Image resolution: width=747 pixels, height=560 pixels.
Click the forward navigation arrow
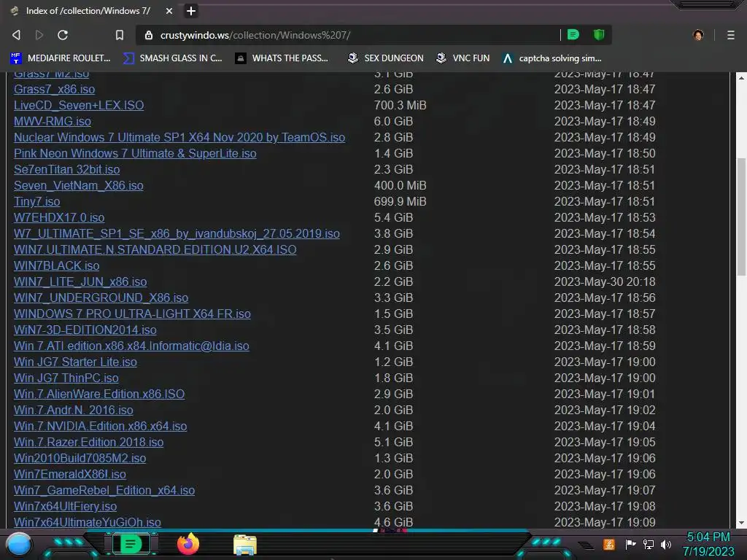[x=39, y=35]
